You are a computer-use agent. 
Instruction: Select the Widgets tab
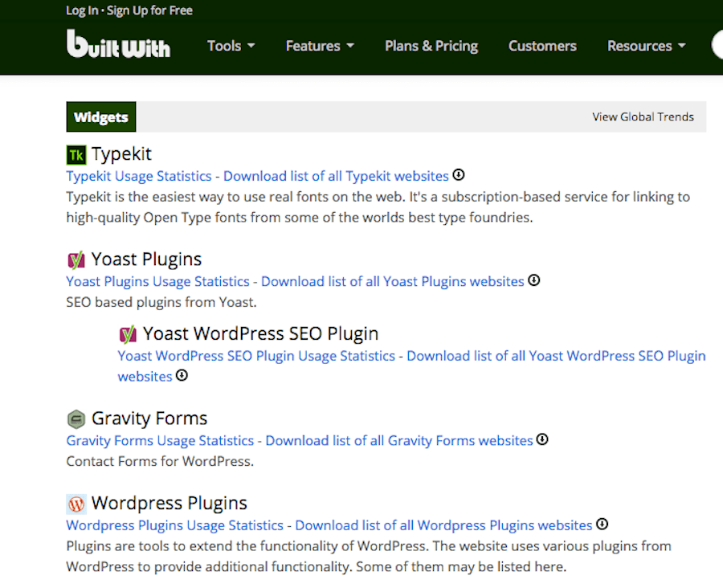coord(101,116)
